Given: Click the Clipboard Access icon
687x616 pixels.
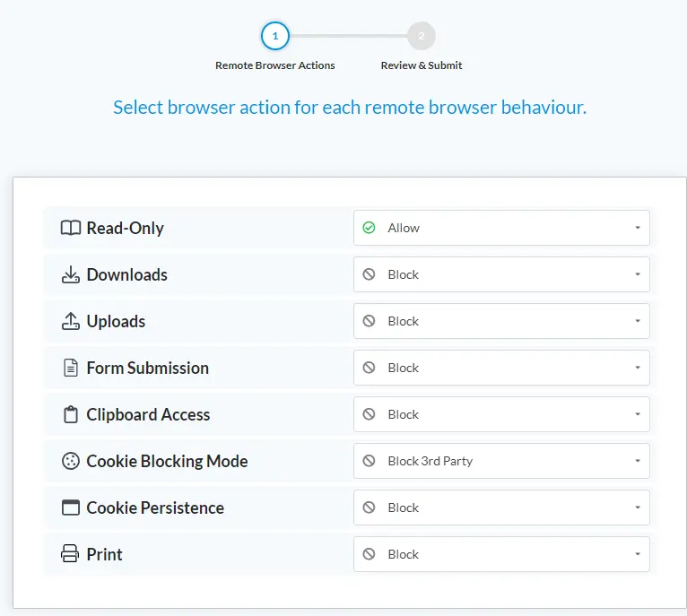Looking at the screenshot, I should click(70, 414).
